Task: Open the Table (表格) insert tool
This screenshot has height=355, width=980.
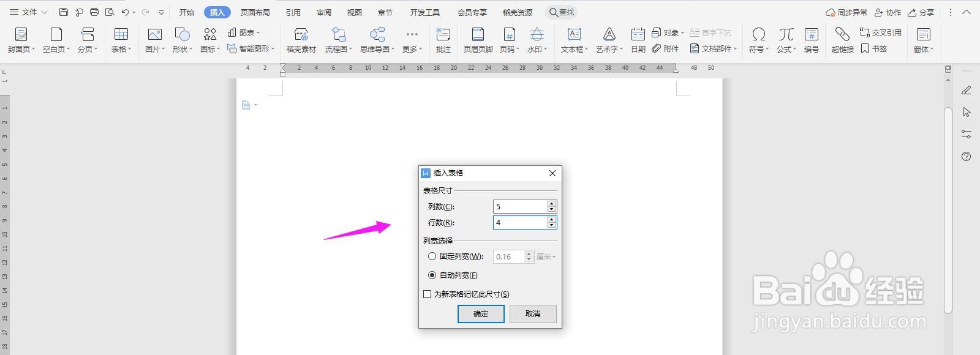Action: [121, 40]
